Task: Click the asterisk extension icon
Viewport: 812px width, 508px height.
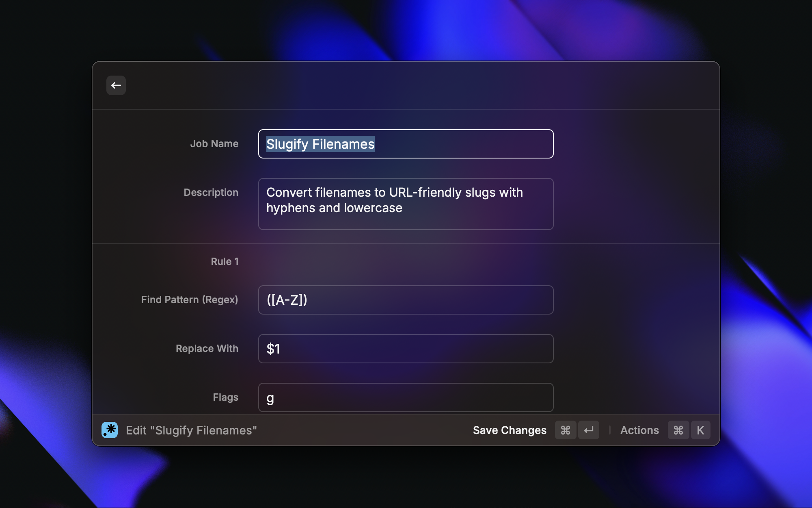Action: click(x=110, y=430)
